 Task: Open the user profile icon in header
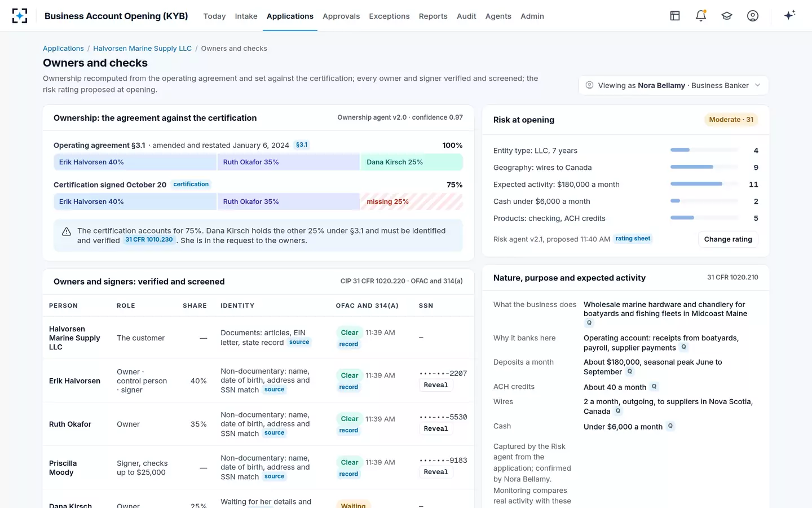(753, 16)
